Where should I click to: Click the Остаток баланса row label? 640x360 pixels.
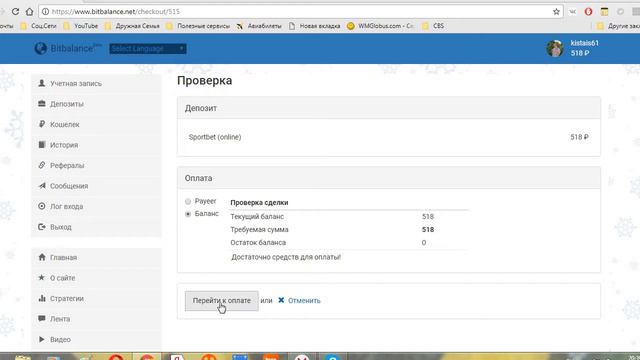[x=258, y=242]
